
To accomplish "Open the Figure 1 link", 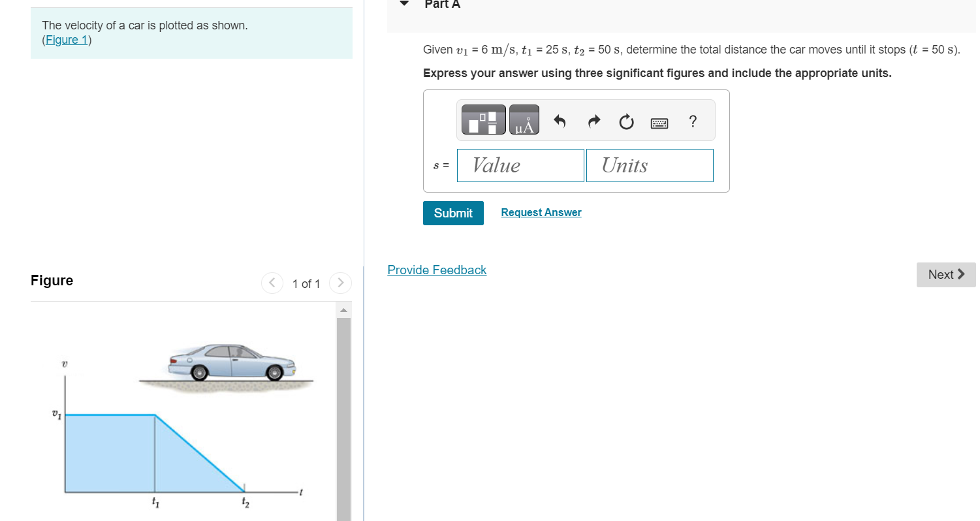I will [x=66, y=39].
